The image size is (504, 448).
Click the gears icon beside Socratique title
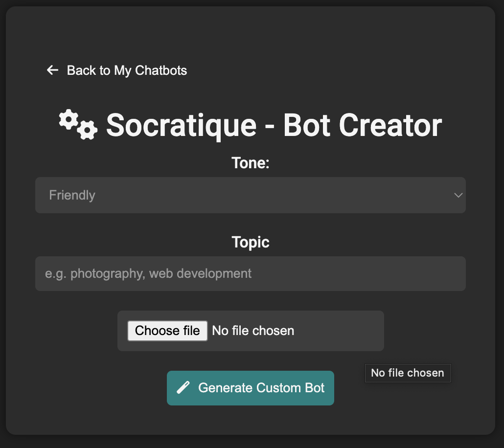tap(78, 125)
